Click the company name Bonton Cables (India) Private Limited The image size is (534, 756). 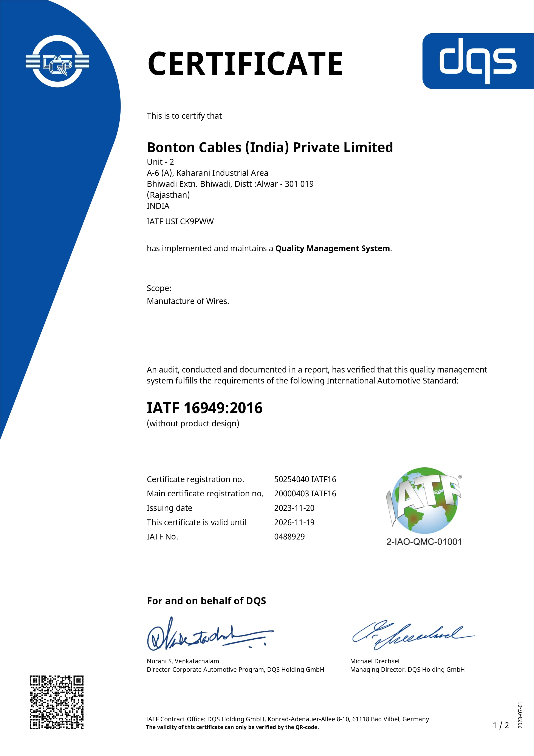pyautogui.click(x=270, y=148)
